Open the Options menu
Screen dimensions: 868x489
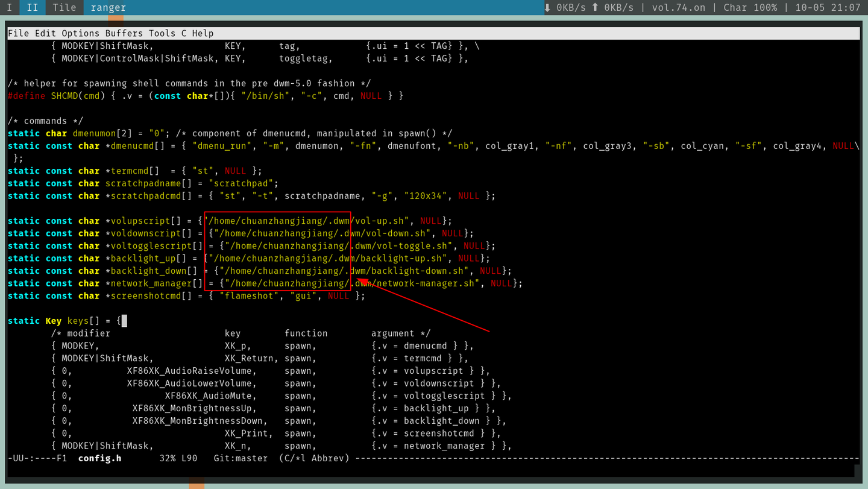point(81,33)
